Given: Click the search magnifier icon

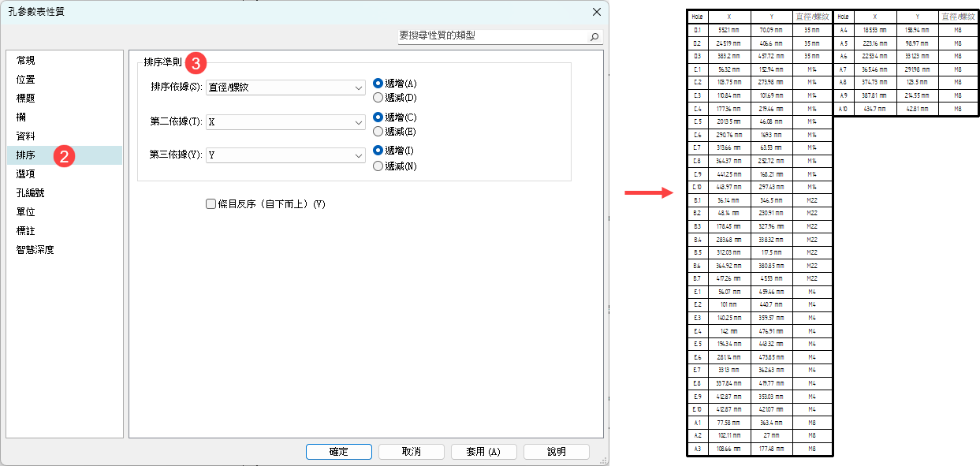Looking at the screenshot, I should [594, 36].
